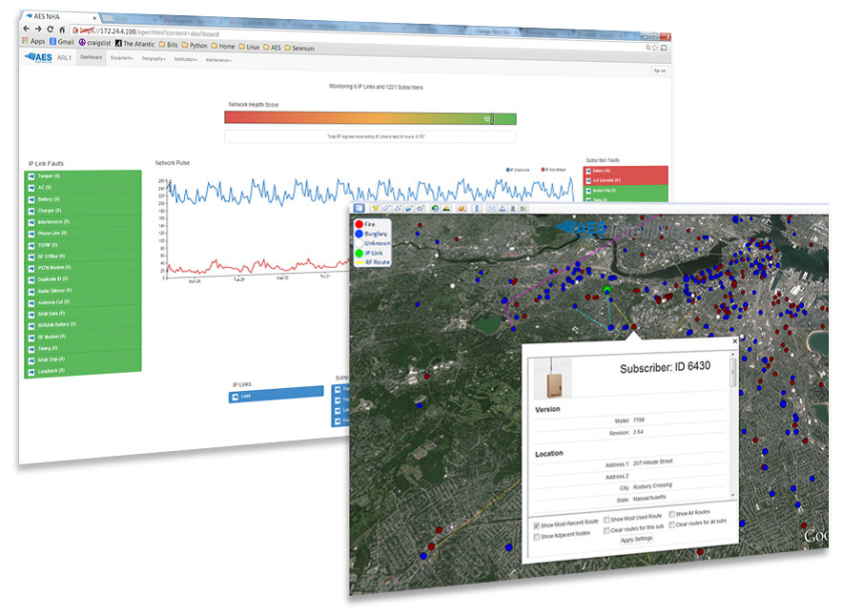This screenshot has width=843, height=616.
Task: Enable Show Adjacent Nodes checkbox
Action: click(x=535, y=536)
